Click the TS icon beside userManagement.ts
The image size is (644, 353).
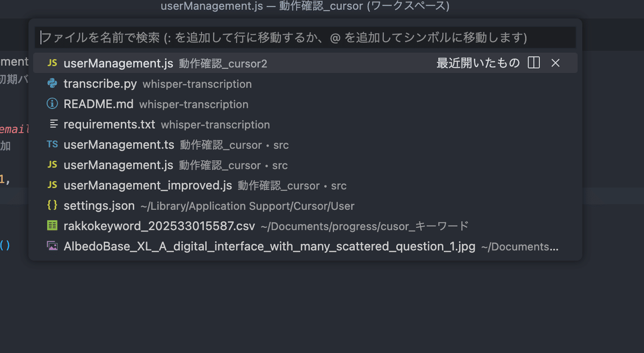pyautogui.click(x=52, y=145)
